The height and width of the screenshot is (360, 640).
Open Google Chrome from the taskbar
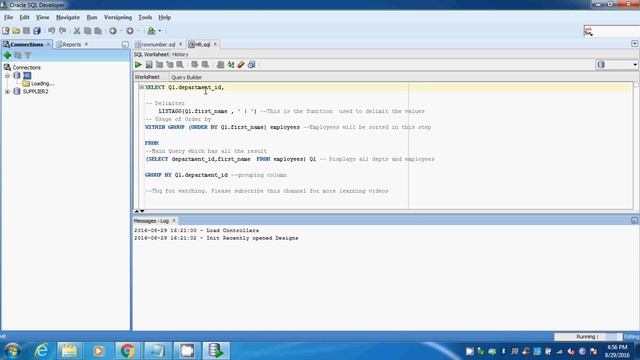[127, 351]
